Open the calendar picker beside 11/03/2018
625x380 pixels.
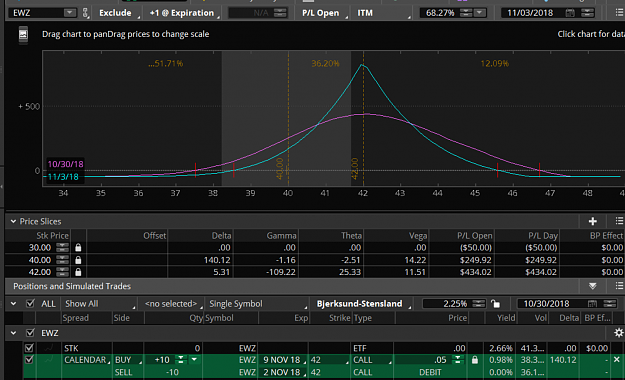pos(570,13)
